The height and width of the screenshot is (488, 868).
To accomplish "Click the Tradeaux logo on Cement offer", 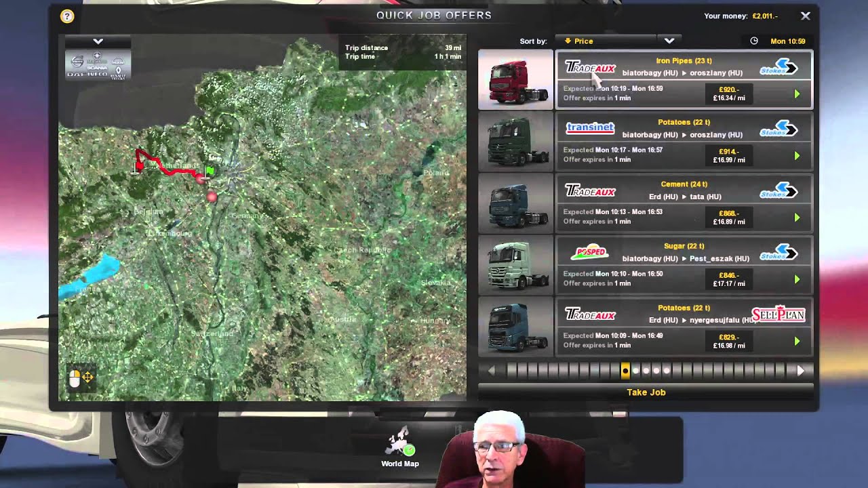I will (x=590, y=192).
